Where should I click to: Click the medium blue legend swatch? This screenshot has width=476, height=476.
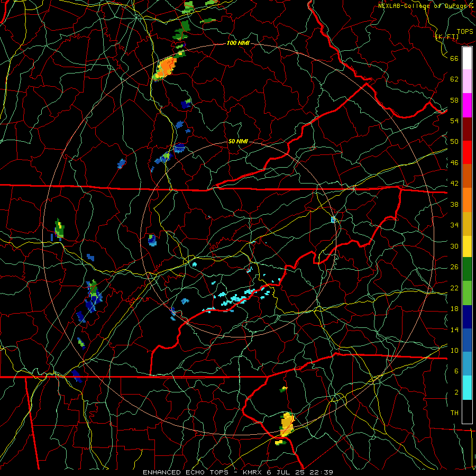click(x=467, y=340)
